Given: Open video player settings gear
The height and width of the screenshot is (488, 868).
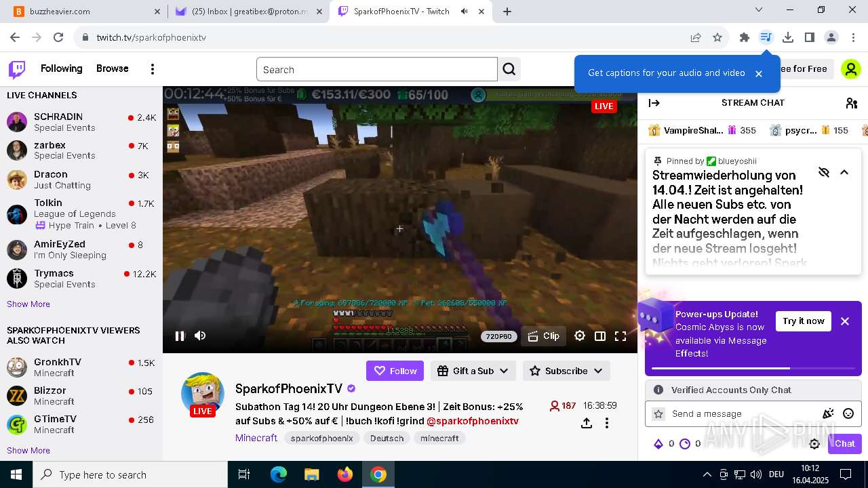Looking at the screenshot, I should (x=580, y=335).
